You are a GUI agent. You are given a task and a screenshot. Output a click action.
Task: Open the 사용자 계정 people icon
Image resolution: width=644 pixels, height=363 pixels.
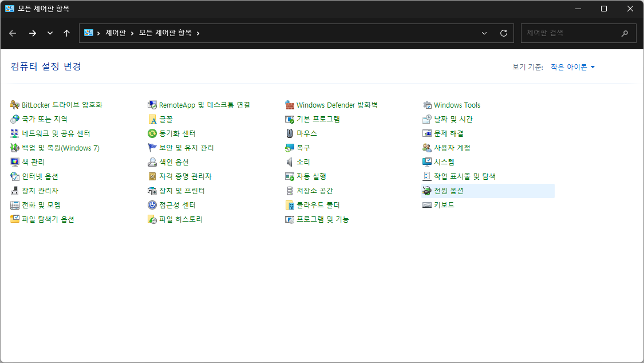(427, 148)
